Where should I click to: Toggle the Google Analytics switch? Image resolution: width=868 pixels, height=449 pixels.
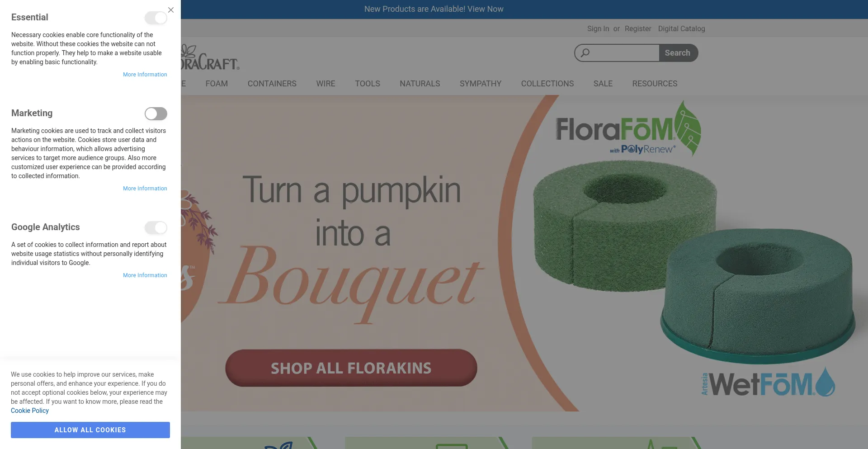coord(156,228)
